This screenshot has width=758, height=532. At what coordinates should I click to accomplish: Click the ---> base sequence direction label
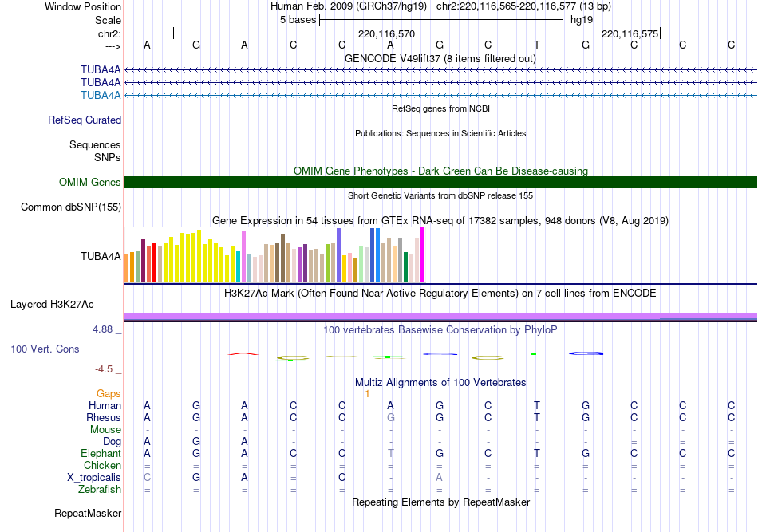[x=113, y=46]
